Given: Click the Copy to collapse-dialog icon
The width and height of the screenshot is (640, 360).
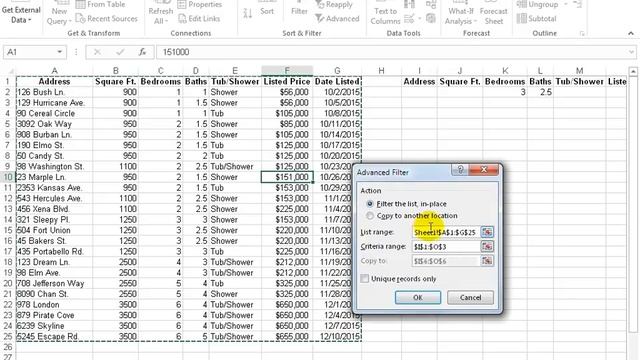Looking at the screenshot, I should tap(487, 261).
